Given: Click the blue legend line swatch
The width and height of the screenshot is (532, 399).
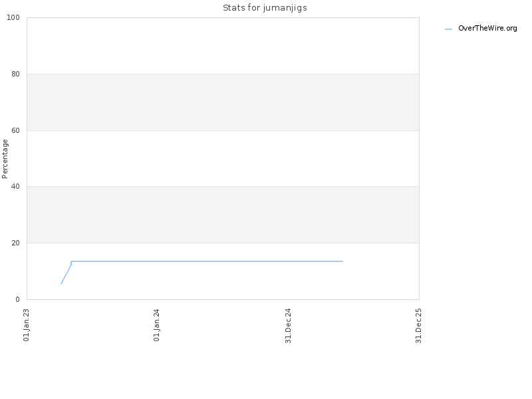Looking at the screenshot, I should click(448, 29).
